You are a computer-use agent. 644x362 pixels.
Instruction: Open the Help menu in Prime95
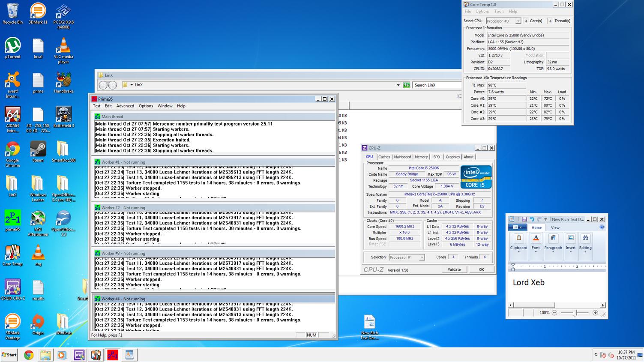pyautogui.click(x=181, y=106)
